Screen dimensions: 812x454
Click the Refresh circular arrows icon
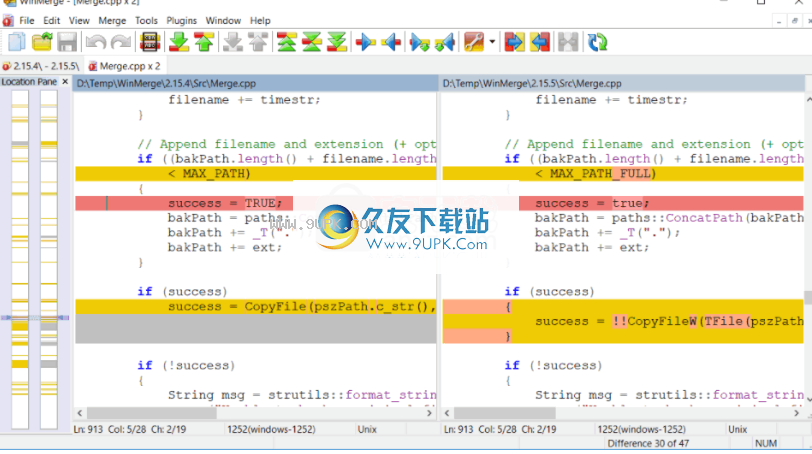click(x=597, y=42)
